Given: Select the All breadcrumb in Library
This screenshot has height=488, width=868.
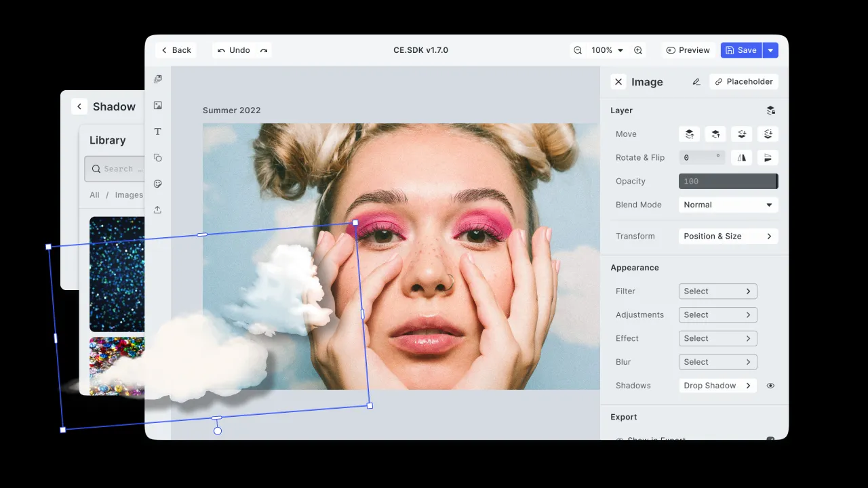Looking at the screenshot, I should coord(94,195).
